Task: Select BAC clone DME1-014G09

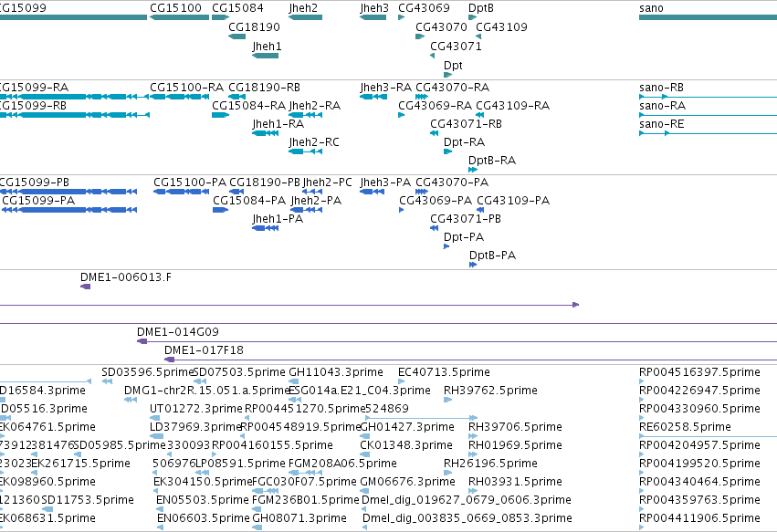Action: click(x=457, y=342)
